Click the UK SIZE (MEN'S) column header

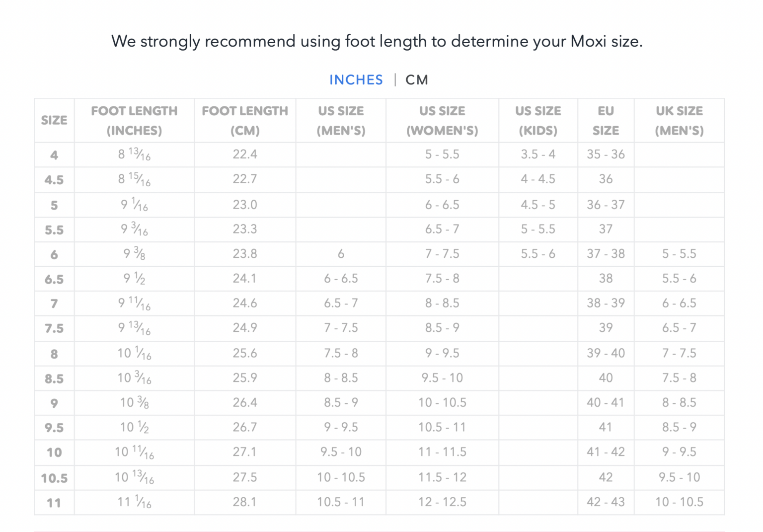coord(679,120)
